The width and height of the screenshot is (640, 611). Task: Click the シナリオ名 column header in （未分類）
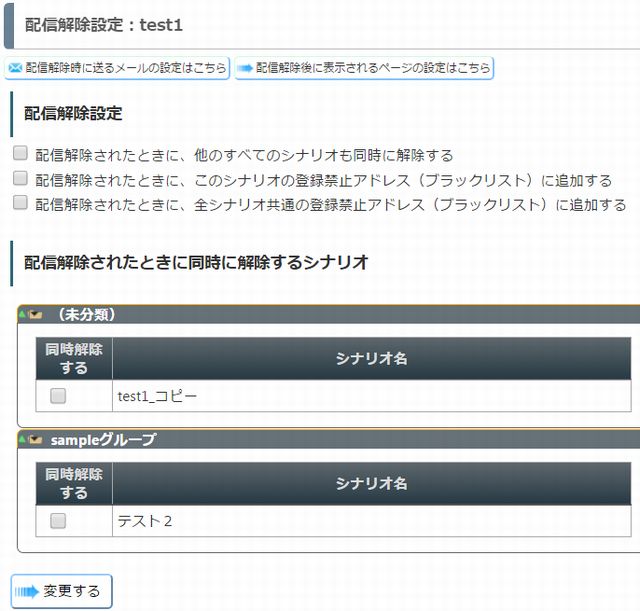[x=371, y=359]
